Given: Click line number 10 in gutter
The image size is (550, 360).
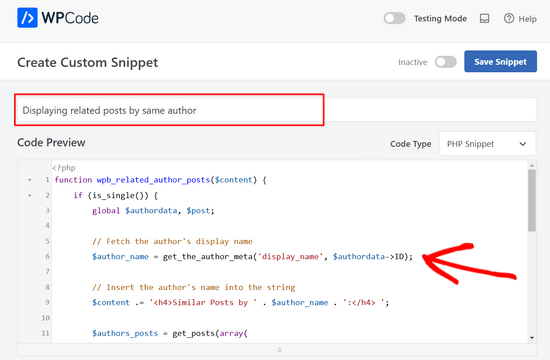Looking at the screenshot, I should click(46, 318).
